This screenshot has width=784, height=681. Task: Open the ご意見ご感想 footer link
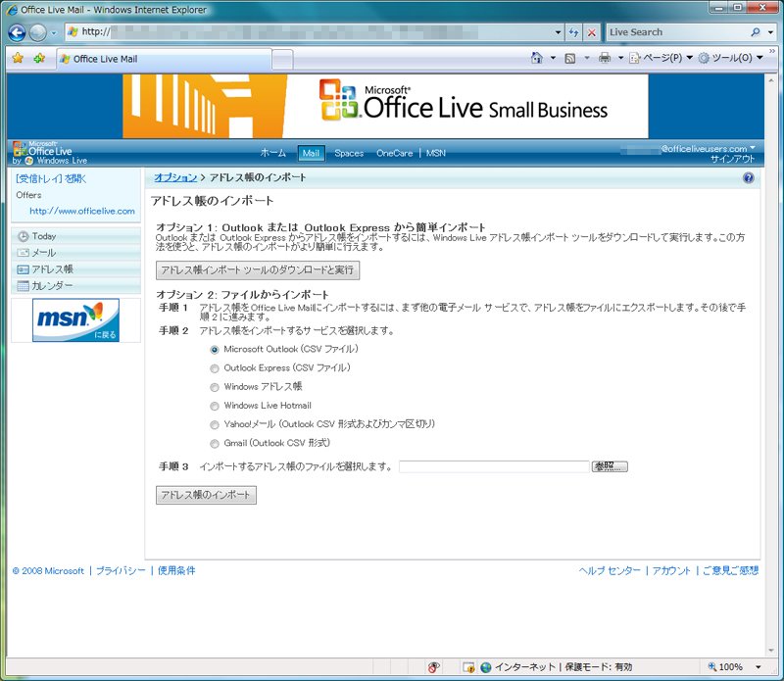pos(730,570)
